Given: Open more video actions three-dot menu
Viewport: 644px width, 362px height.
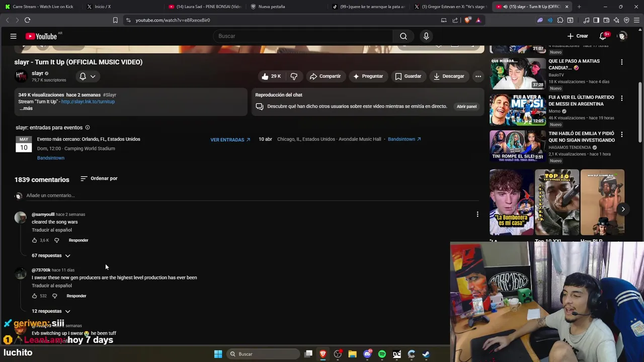Looking at the screenshot, I should click(x=478, y=76).
